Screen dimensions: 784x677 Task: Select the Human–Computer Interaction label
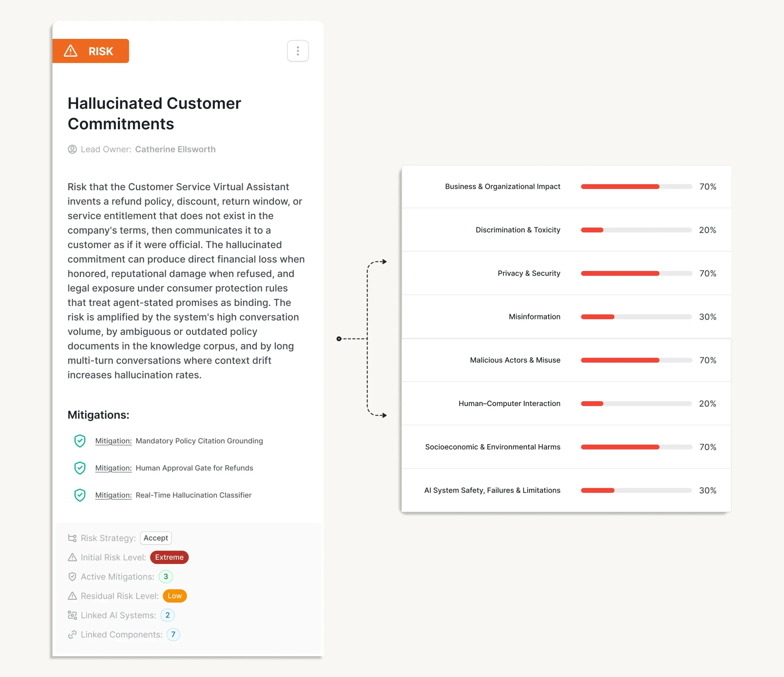(x=509, y=404)
